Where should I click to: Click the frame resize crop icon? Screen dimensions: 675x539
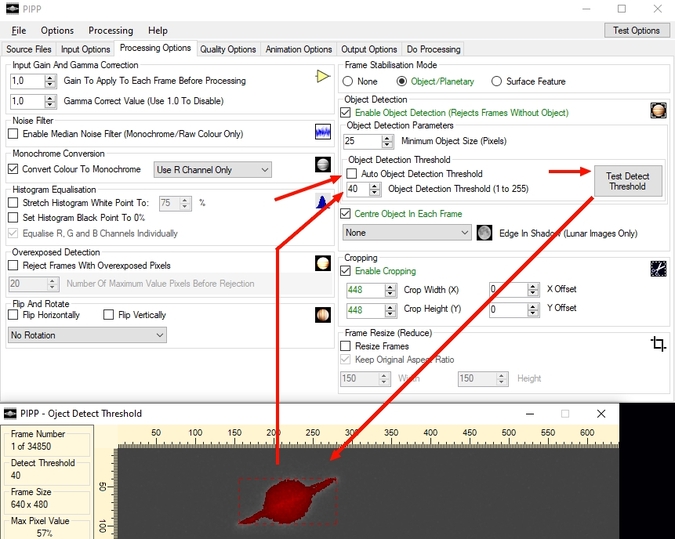click(x=657, y=344)
